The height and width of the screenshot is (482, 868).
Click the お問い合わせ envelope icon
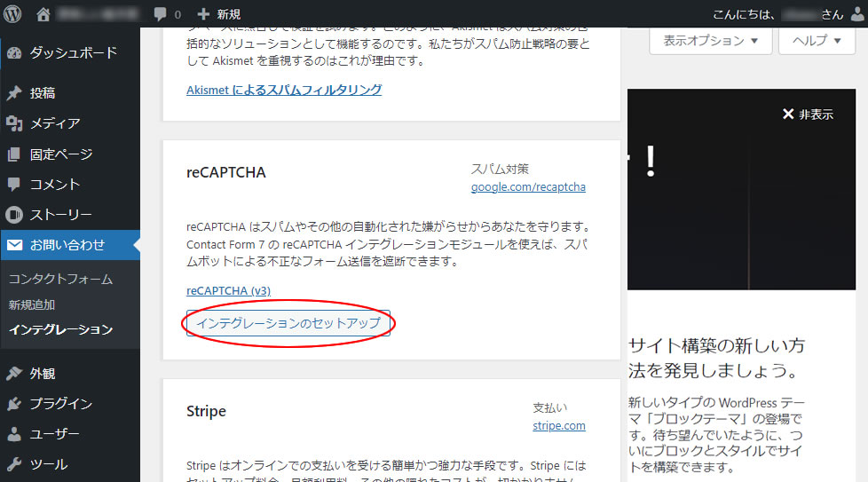coord(15,245)
